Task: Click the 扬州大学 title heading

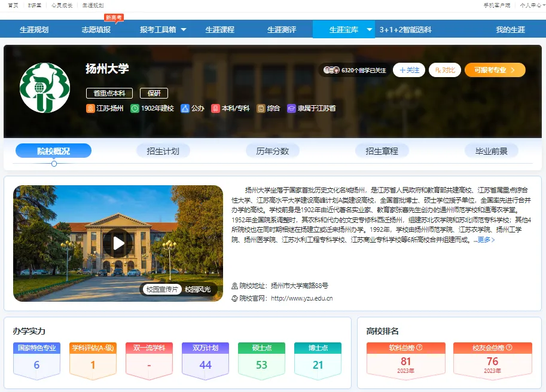Action: pyautogui.click(x=107, y=69)
